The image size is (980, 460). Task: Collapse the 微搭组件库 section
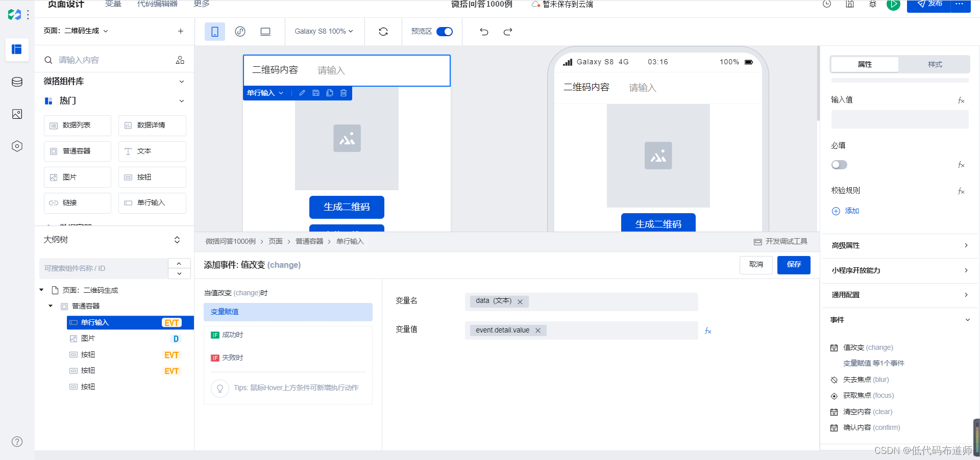pyautogui.click(x=182, y=82)
